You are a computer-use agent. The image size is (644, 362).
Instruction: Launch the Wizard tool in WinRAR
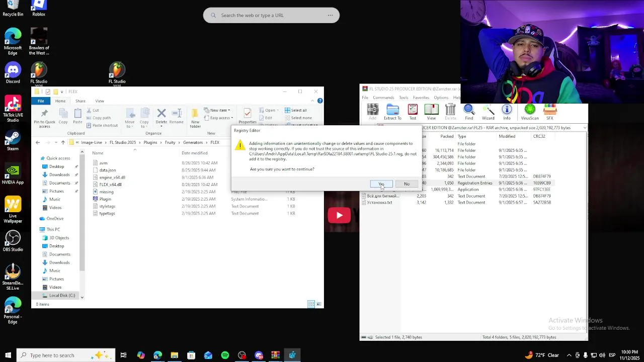pyautogui.click(x=488, y=112)
